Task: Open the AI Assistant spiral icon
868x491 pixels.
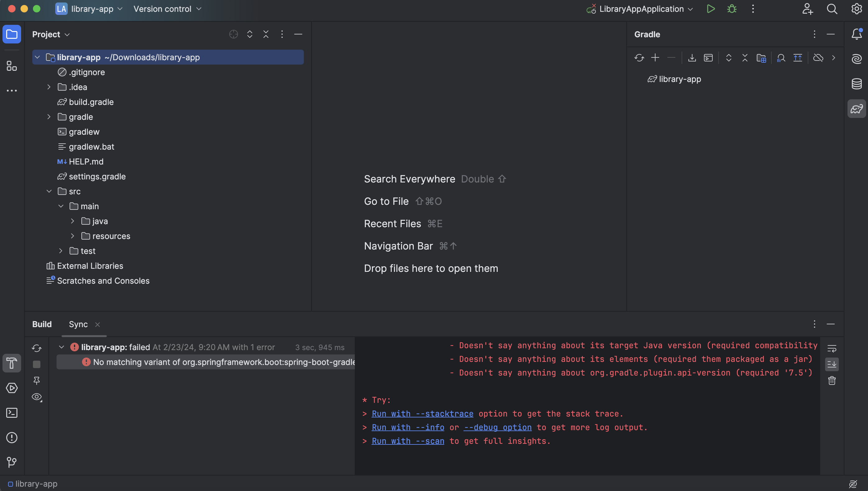Action: (857, 59)
